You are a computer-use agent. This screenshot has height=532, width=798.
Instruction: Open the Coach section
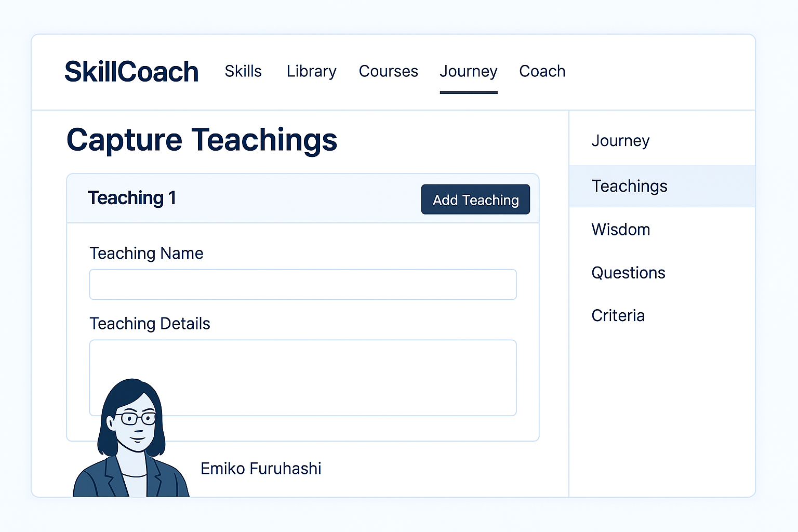point(542,71)
